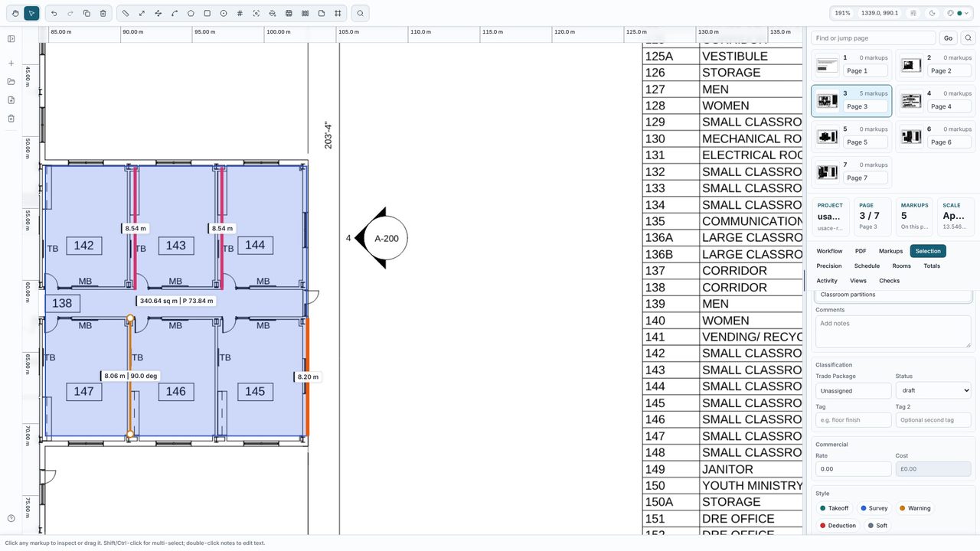Screen dimensions: 980x551
Task: Go to the Markups tab
Action: point(890,251)
